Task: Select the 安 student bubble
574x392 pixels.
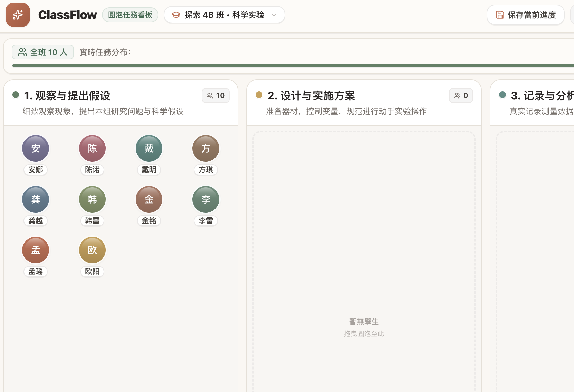Action: 36,148
